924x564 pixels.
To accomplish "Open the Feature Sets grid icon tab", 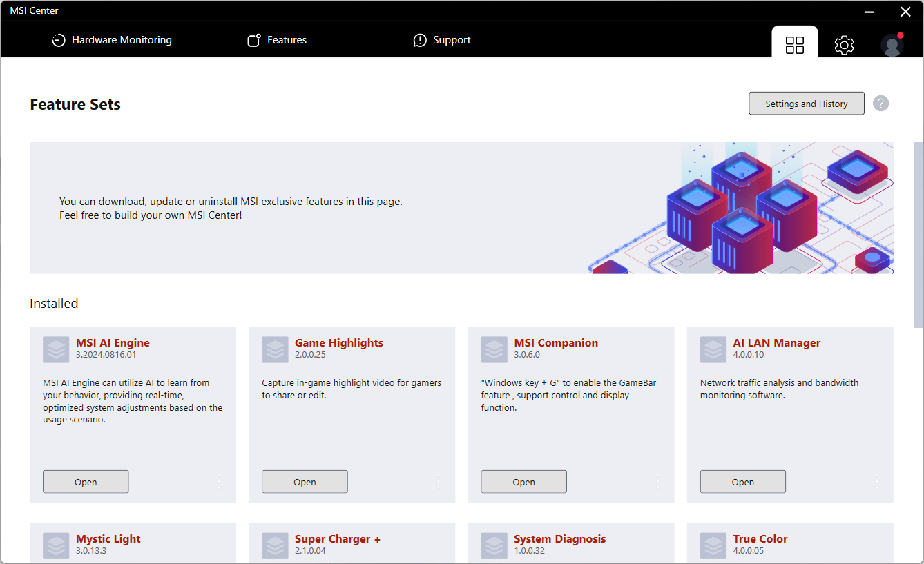I will [x=795, y=45].
